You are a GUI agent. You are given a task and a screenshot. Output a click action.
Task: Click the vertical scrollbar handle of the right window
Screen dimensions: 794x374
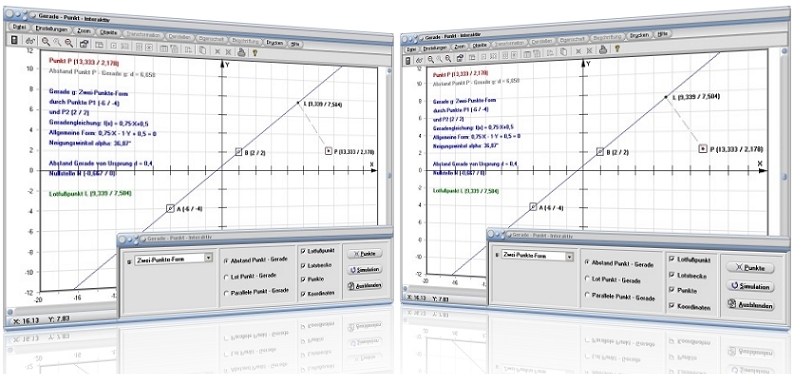point(784,177)
